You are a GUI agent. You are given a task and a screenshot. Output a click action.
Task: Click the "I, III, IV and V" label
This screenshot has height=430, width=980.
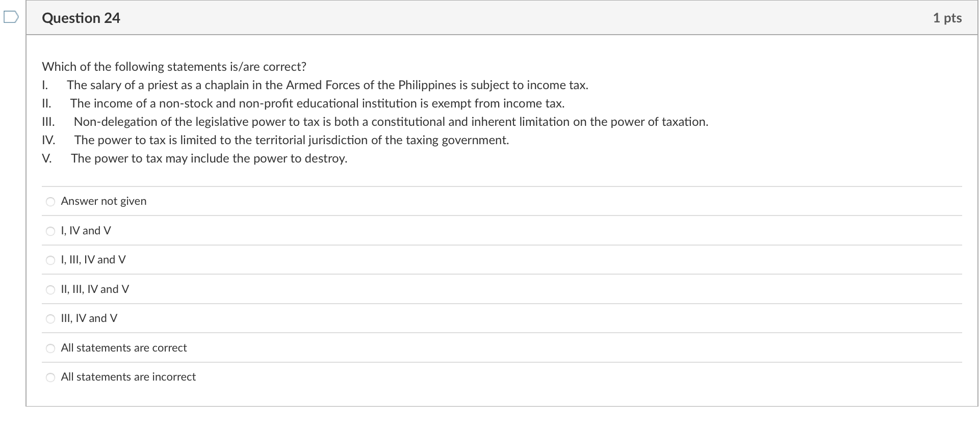coord(93,260)
